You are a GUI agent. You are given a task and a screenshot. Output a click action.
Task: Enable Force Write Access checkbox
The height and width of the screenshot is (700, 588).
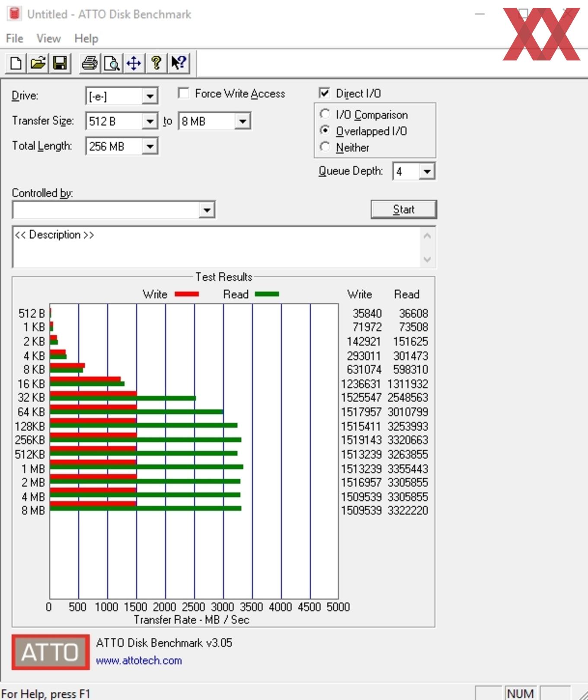point(184,93)
